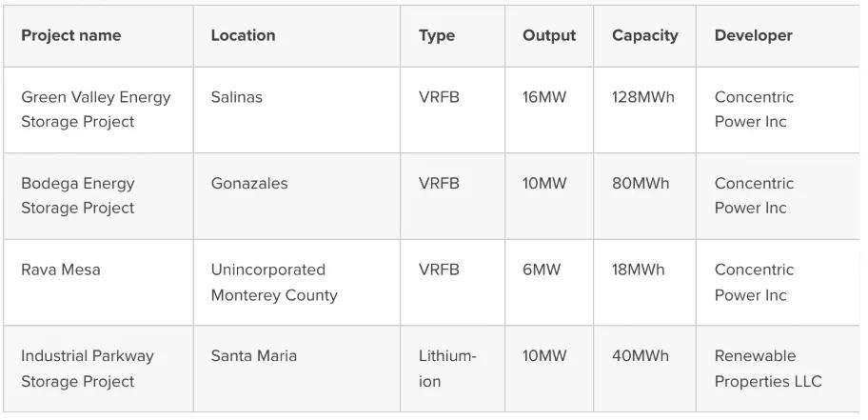Click the Developer column header
The width and height of the screenshot is (868, 420).
point(753,36)
